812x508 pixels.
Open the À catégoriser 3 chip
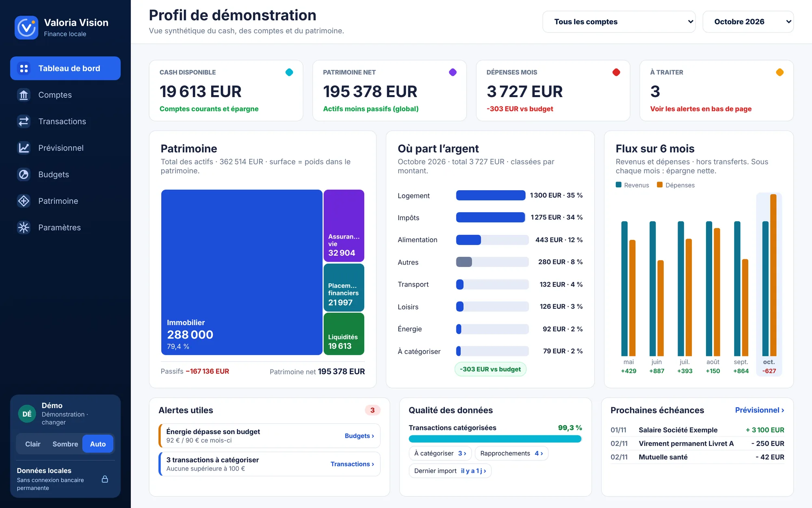(x=440, y=453)
